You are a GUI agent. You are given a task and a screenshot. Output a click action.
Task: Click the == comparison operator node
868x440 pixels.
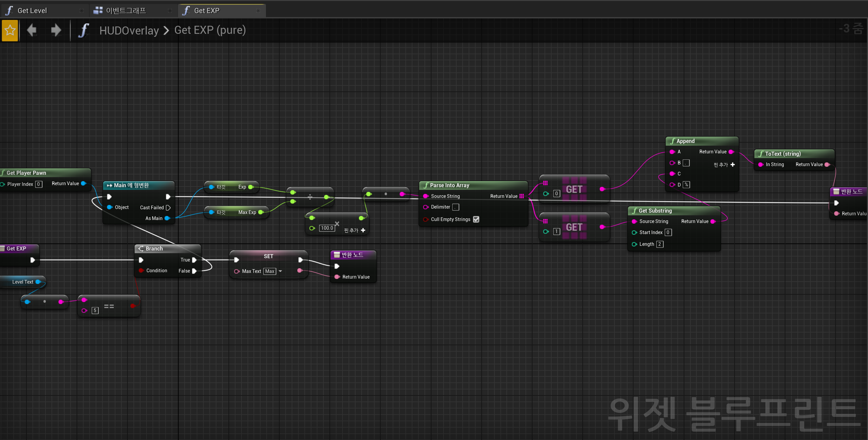pos(109,306)
